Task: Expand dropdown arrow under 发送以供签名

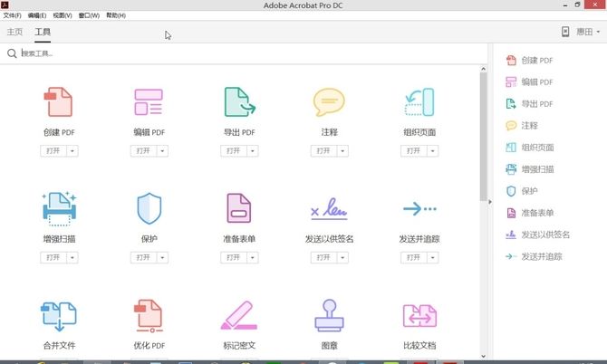Action: click(342, 258)
